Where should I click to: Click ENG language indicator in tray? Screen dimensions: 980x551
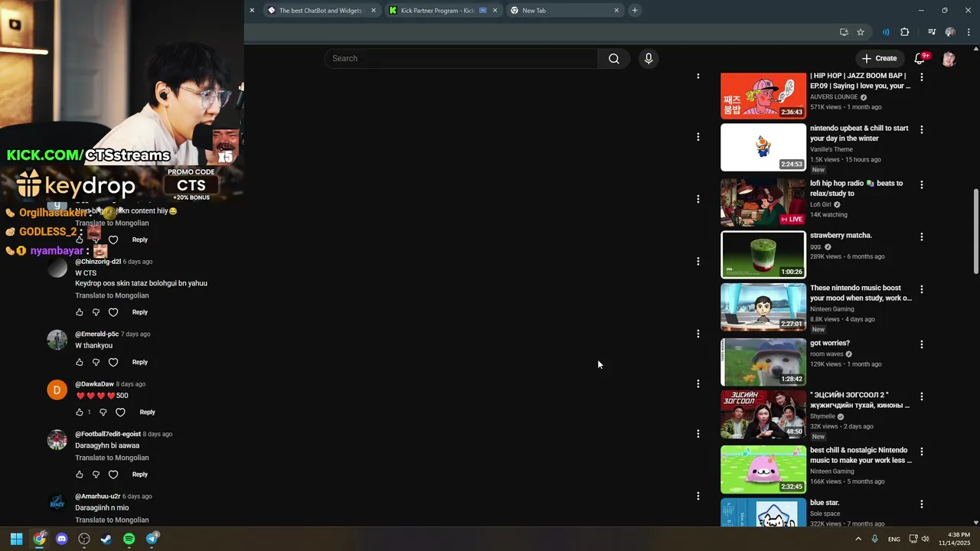[x=894, y=540]
